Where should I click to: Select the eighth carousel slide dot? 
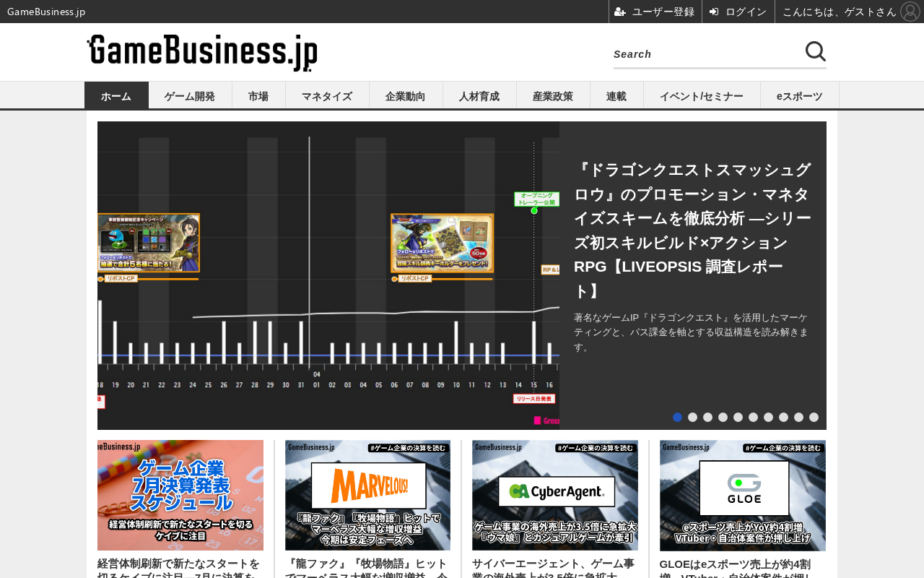(783, 417)
